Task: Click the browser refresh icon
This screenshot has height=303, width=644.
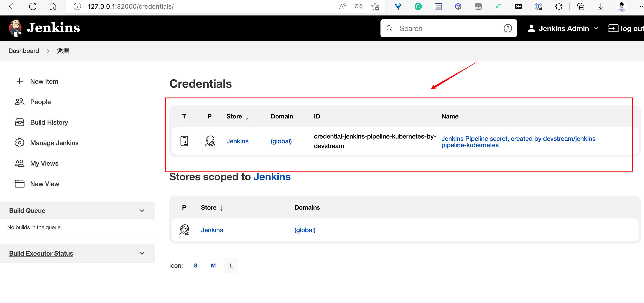Action: point(33,6)
